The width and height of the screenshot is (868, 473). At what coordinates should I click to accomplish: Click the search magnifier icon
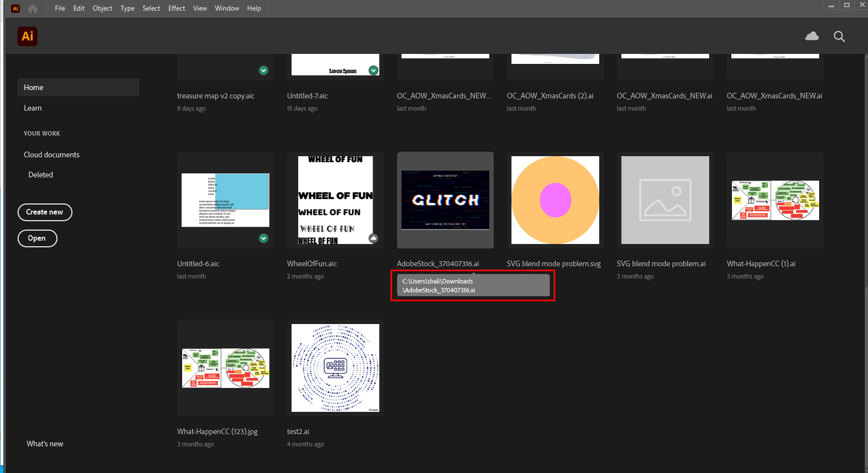839,36
